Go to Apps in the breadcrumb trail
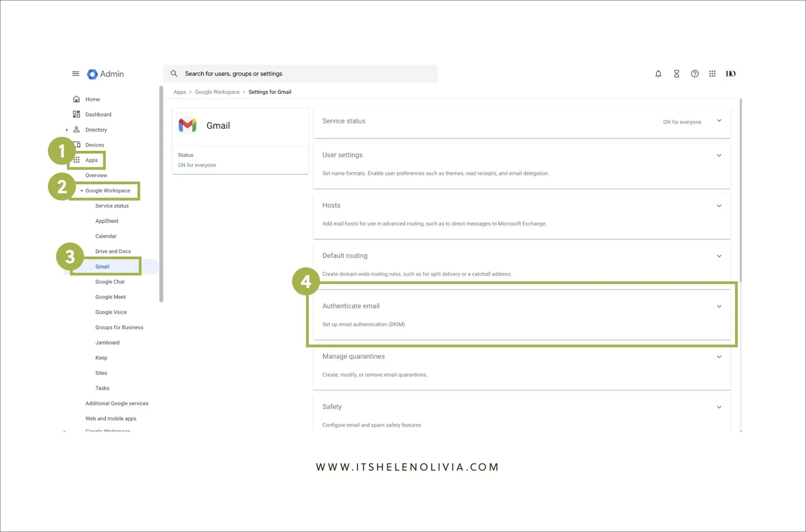This screenshot has width=806, height=532. click(180, 92)
